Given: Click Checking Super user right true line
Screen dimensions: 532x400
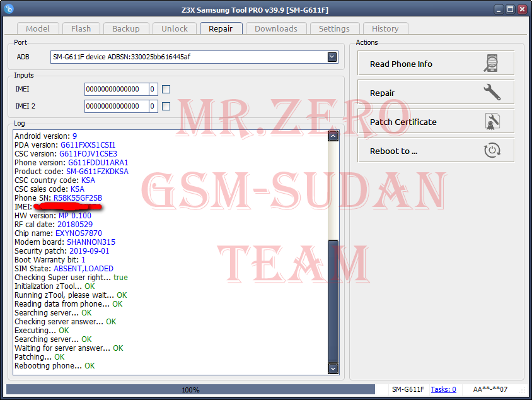Looking at the screenshot, I should (x=71, y=278).
